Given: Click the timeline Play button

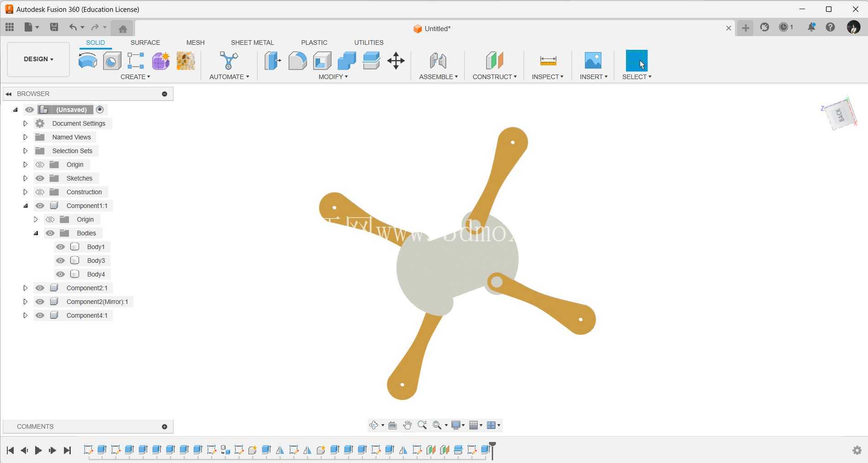Looking at the screenshot, I should (x=38, y=450).
